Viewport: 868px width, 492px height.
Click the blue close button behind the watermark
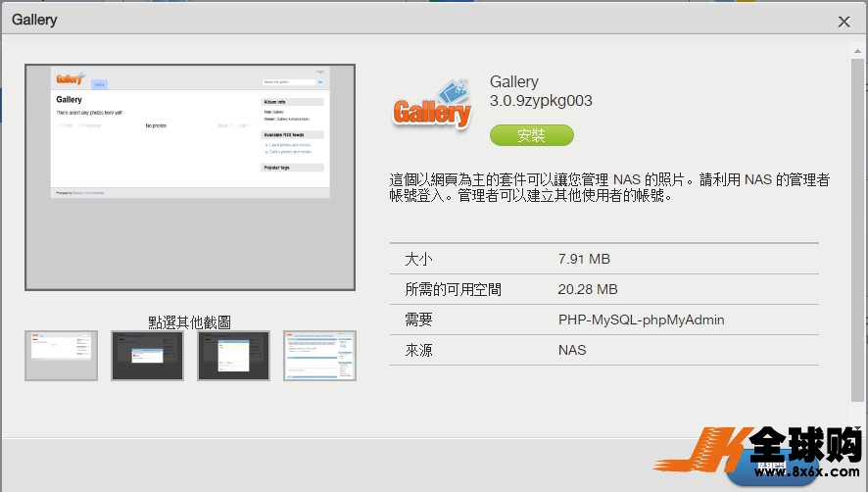(x=772, y=468)
